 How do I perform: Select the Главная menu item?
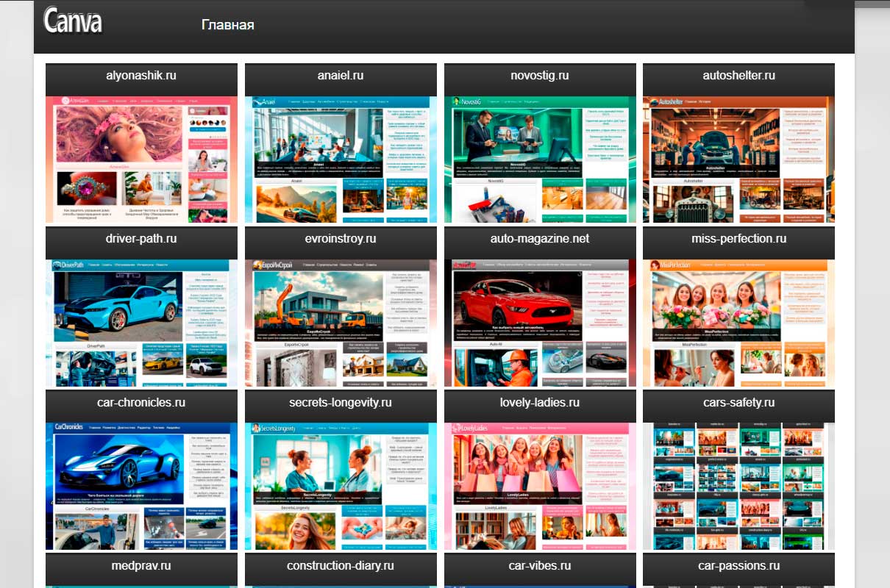[229, 24]
